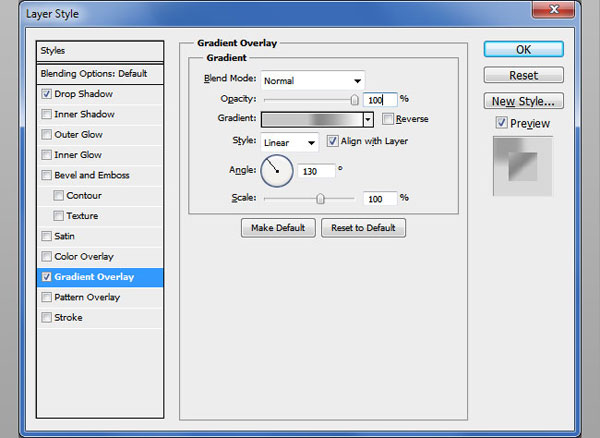
Task: Click the Angle dial control
Action: [x=277, y=171]
